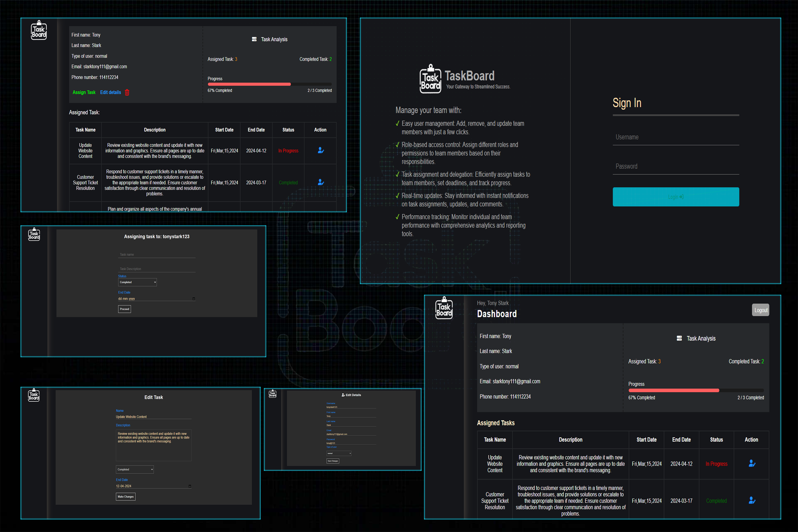Open the Completed status dropdown in Edit Task
The image size is (798, 532).
(x=135, y=469)
